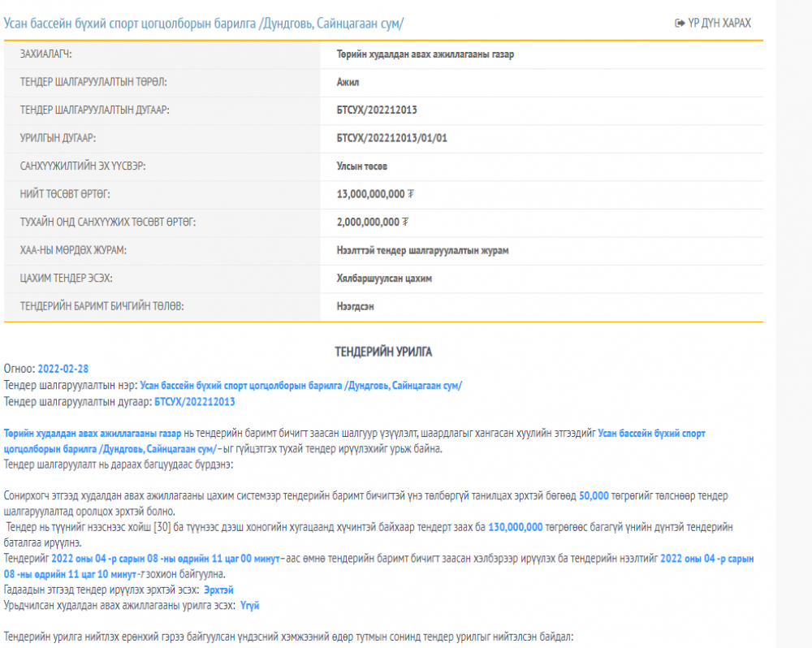Click the invitation number БТСУХ/202212013/01/01

[x=391, y=138]
